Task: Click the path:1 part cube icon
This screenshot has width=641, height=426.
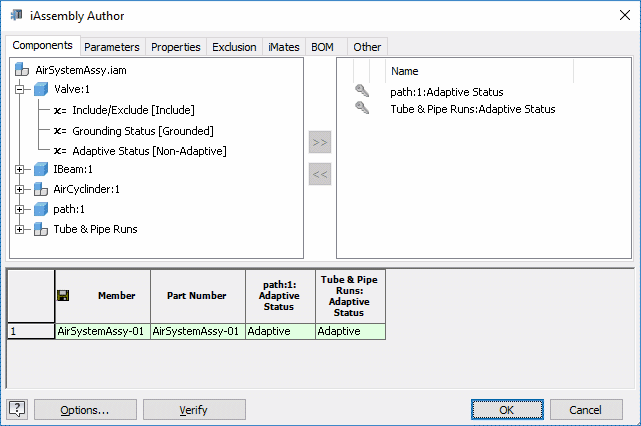Action: coord(41,209)
